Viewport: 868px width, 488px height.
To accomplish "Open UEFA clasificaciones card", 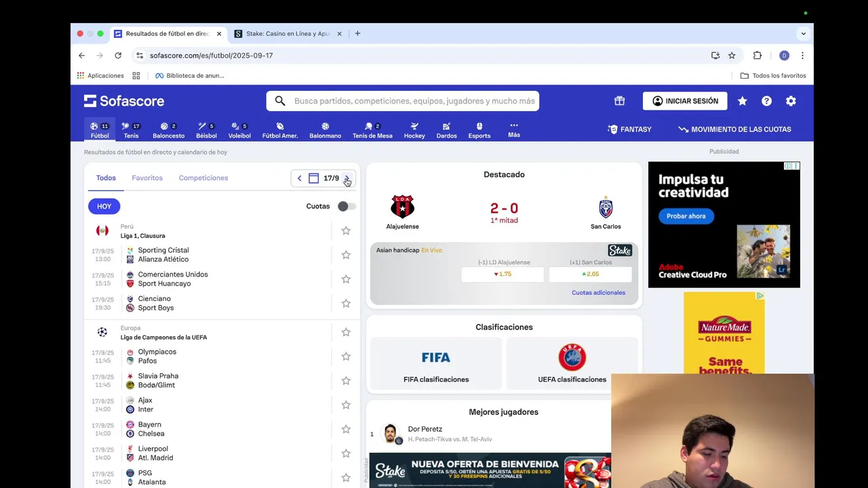I will 572,363.
